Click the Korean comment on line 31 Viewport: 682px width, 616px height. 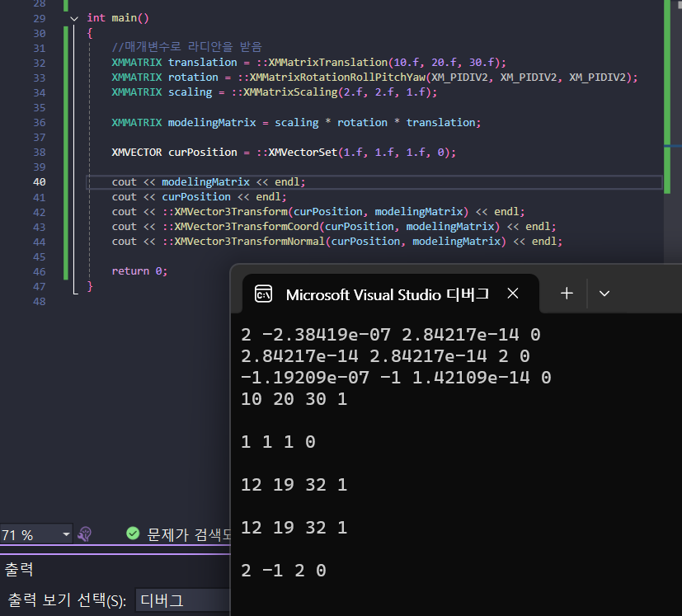pos(187,47)
